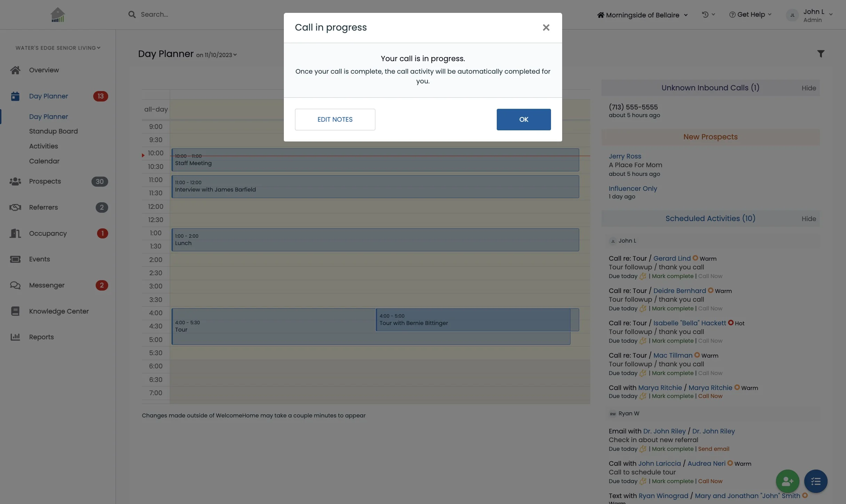Click the search magnifier icon
The height and width of the screenshot is (504, 846).
tap(132, 15)
